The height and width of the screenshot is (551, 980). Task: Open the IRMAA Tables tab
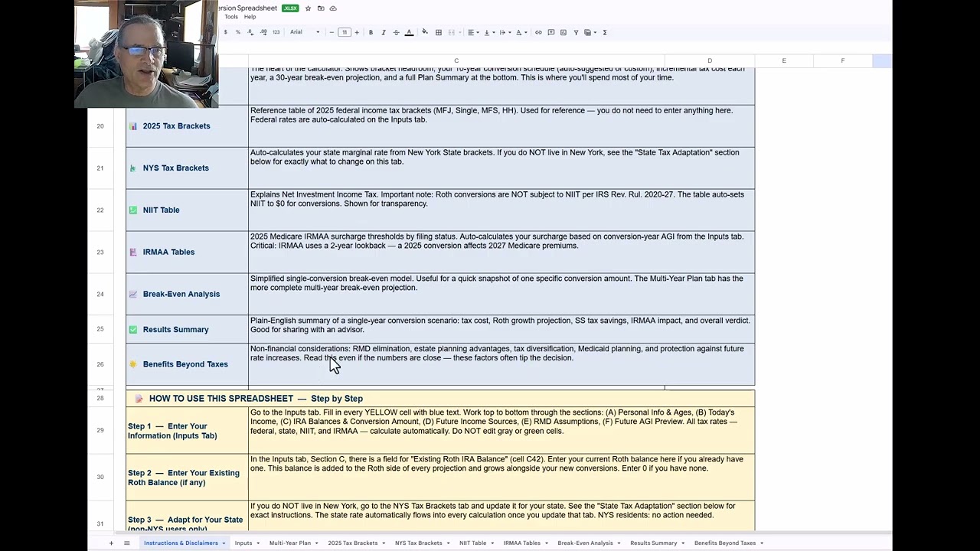(522, 543)
